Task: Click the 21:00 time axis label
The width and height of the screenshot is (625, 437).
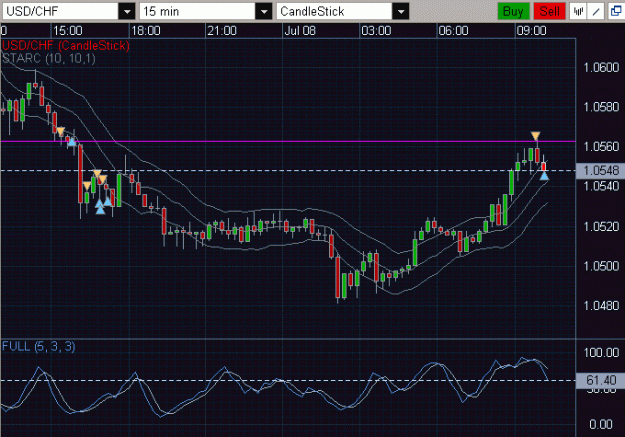Action: point(222,31)
